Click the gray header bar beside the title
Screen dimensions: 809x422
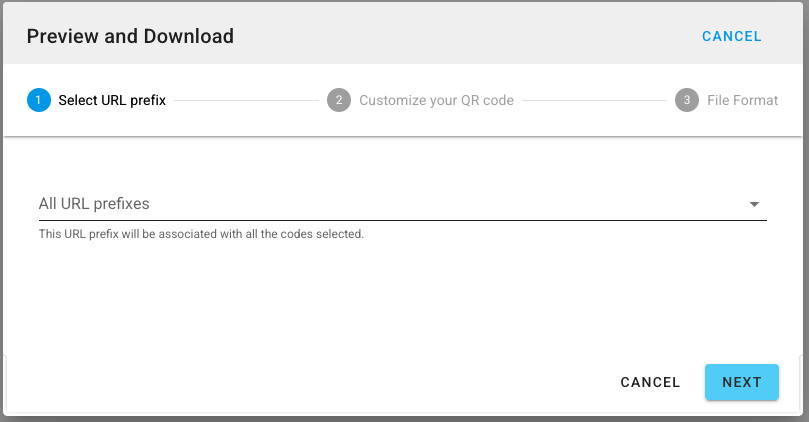tap(464, 36)
